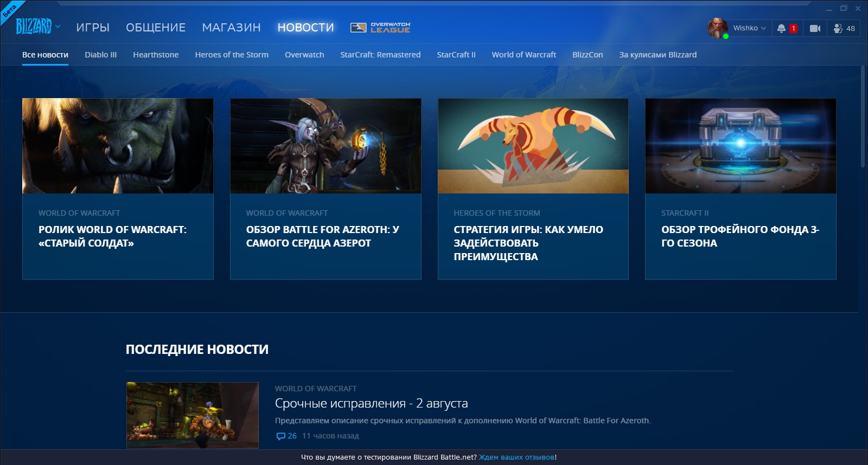Screen dimensions: 868x465
Task: Click the red notification count badge
Action: point(793,29)
